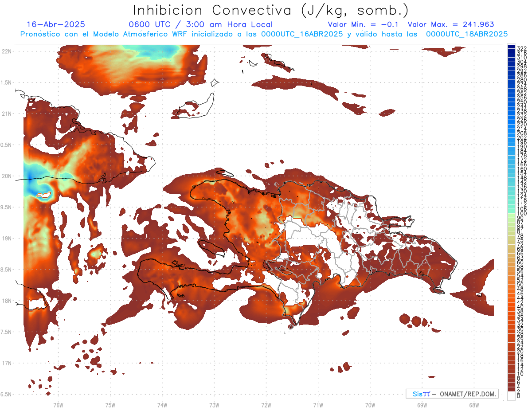Click the WRF model forecast description line
This screenshot has height=411, width=532.
(264, 34)
